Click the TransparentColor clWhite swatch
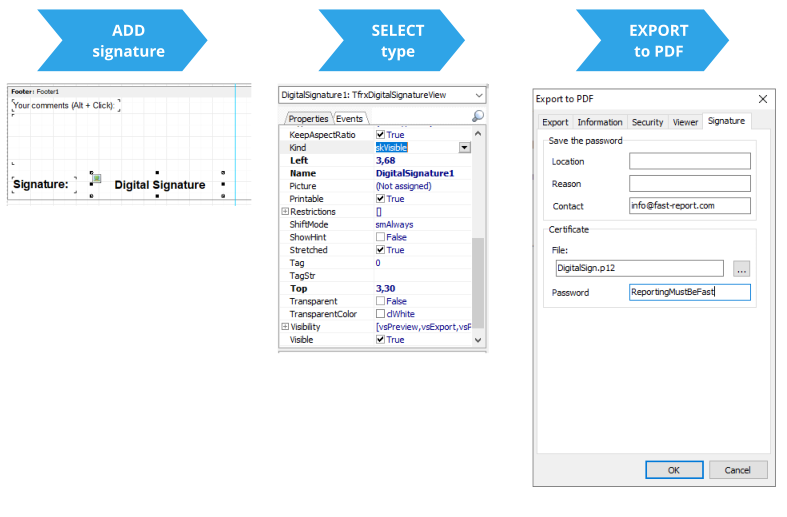Image resolution: width=787 pixels, height=517 pixels. tap(380, 314)
